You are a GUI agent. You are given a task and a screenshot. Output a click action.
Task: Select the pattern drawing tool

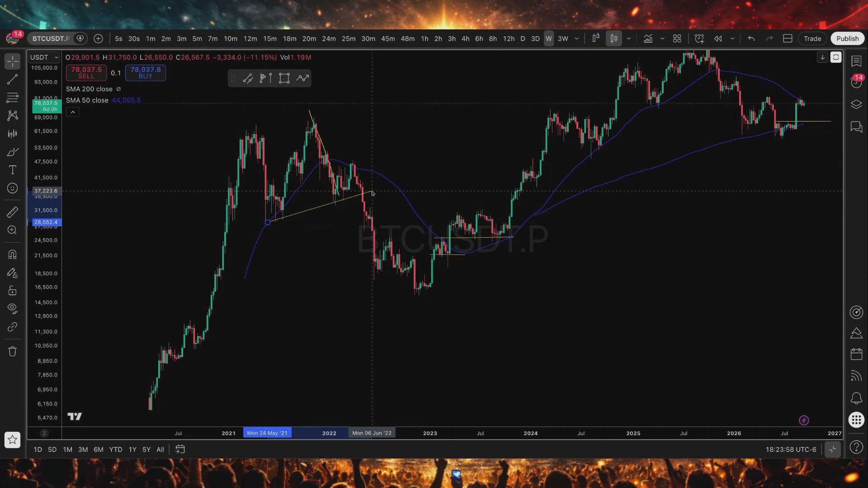click(13, 115)
